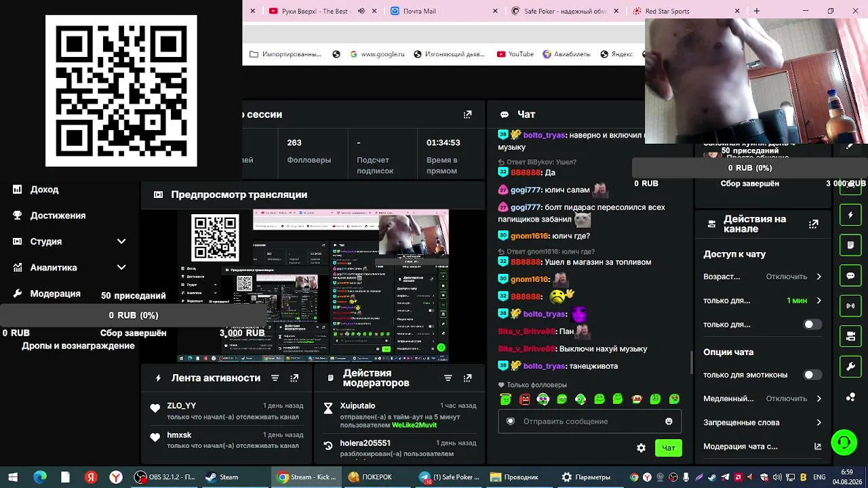The height and width of the screenshot is (488, 868).
Task: Pop out the session info panel
Action: tap(467, 115)
